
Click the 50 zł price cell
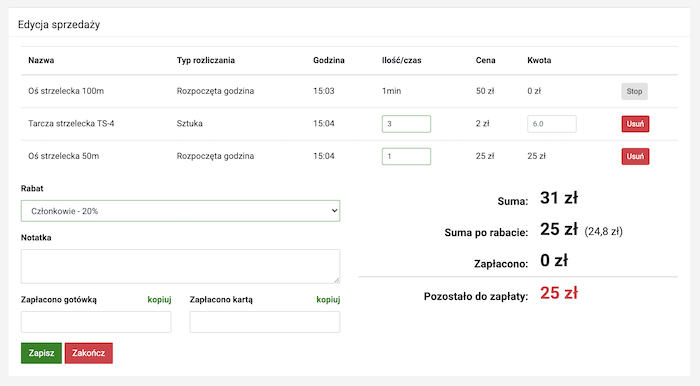(x=485, y=91)
